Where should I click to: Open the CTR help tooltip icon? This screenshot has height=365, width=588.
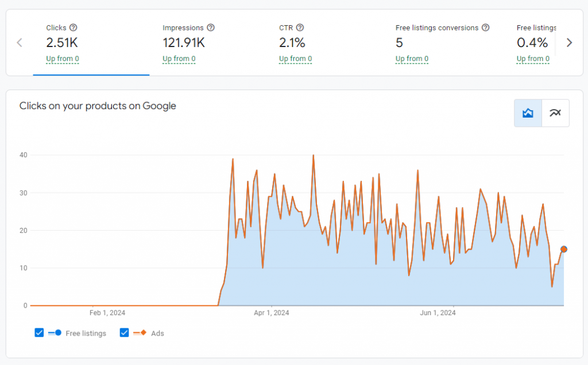pos(300,28)
